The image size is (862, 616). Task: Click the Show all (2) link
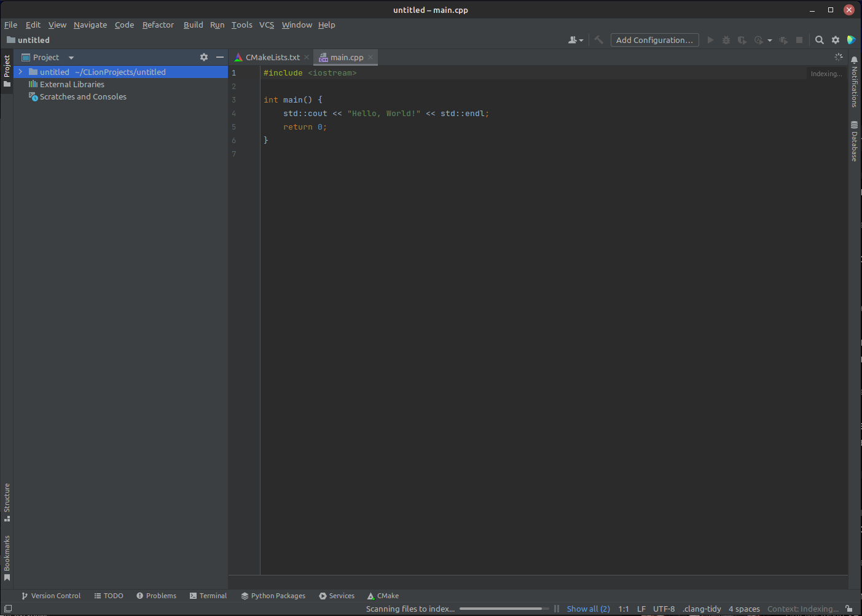587,609
